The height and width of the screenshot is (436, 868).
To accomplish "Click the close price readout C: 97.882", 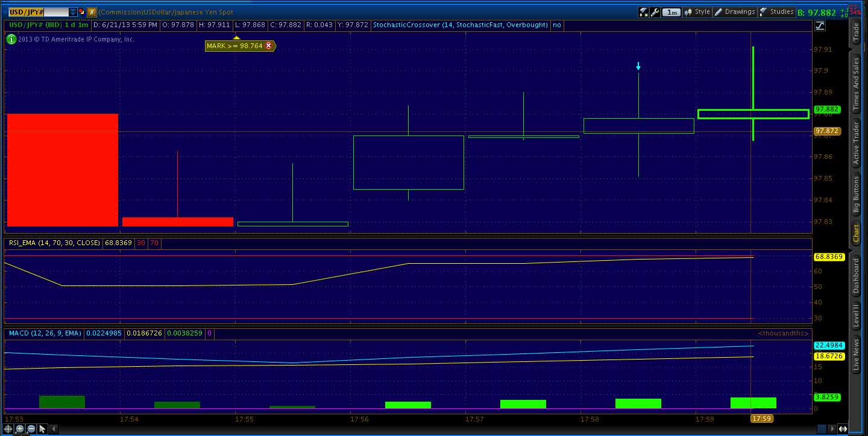I will pyautogui.click(x=286, y=25).
